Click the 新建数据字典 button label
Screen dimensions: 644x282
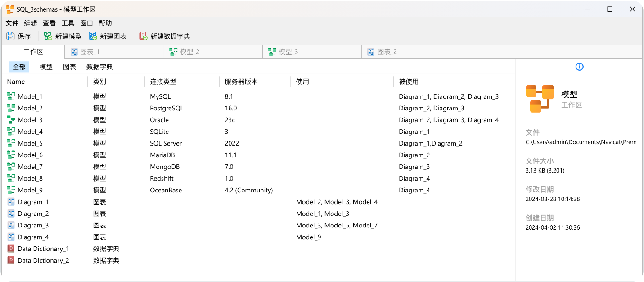(x=170, y=36)
